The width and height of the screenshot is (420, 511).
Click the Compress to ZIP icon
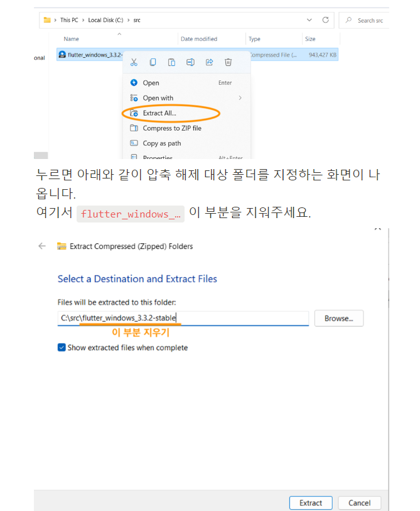coord(134,128)
